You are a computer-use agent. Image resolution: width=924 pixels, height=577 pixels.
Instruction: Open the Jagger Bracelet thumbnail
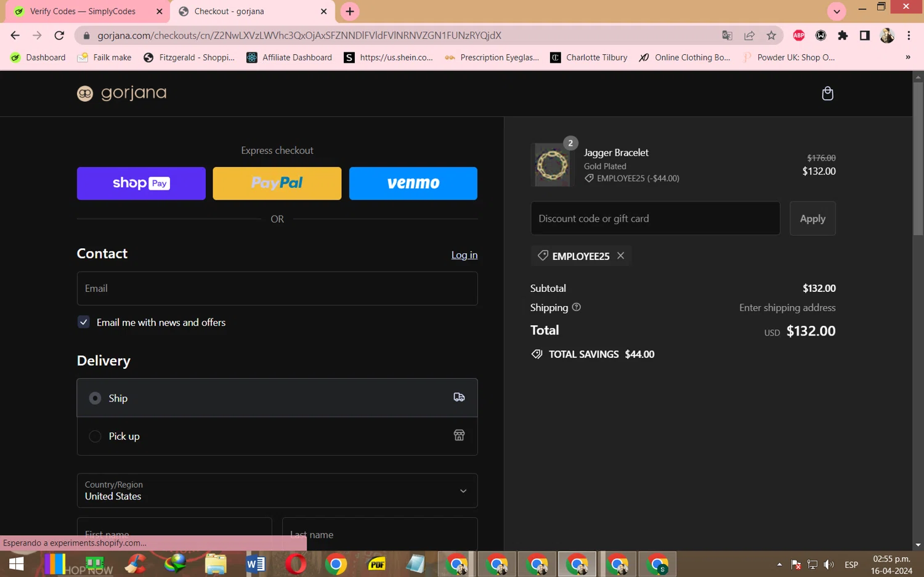click(552, 164)
